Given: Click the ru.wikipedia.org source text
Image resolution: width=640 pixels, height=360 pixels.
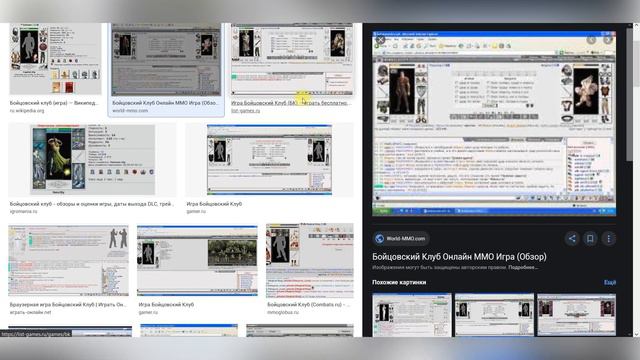Looking at the screenshot, I should click(x=27, y=111).
